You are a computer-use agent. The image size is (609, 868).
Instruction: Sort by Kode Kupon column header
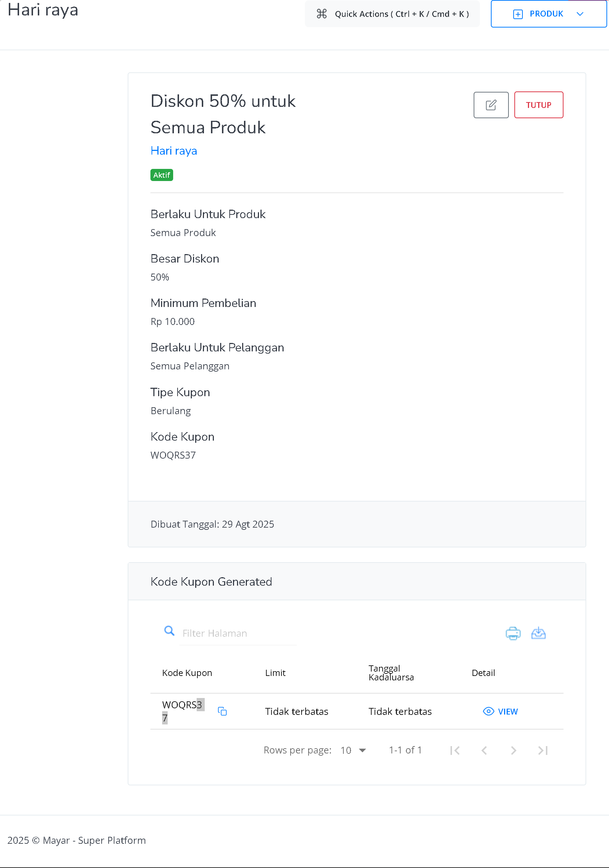coord(187,673)
